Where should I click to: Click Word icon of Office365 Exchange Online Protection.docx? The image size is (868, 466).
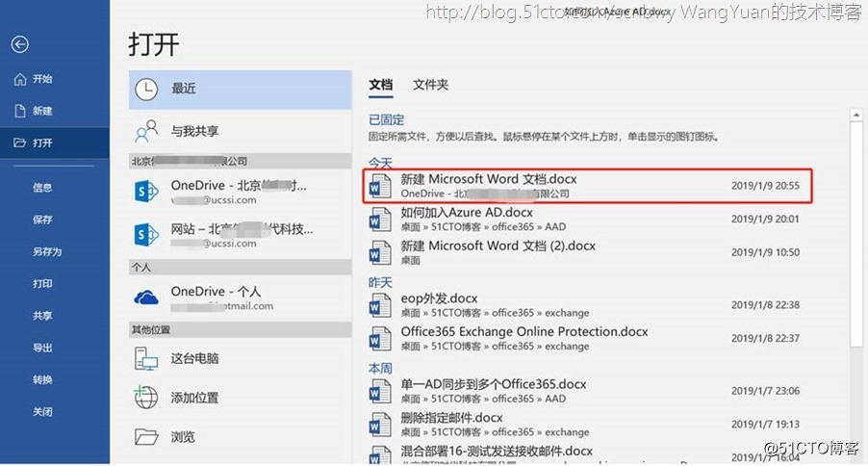tap(380, 339)
